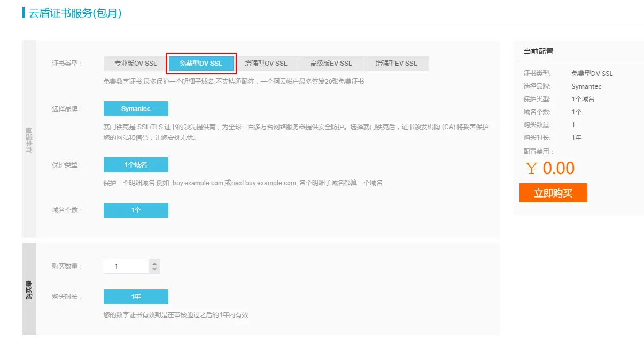Click the 购买时长 1年 summary value
The image size is (644, 355).
point(577,138)
